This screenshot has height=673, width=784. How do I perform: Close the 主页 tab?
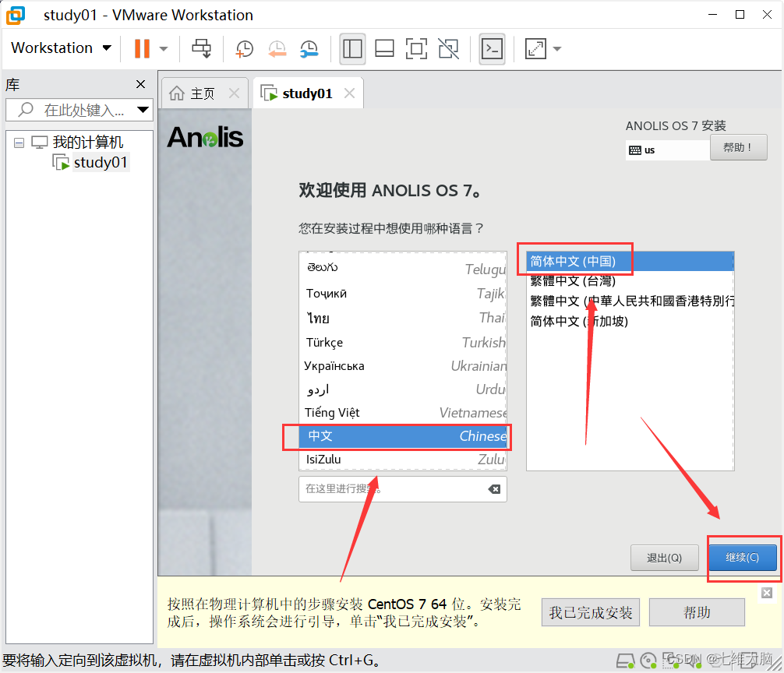click(x=234, y=93)
